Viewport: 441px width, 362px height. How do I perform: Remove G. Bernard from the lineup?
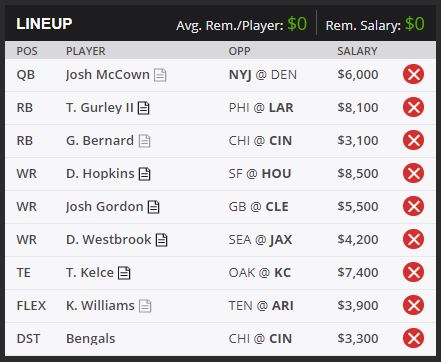413,140
